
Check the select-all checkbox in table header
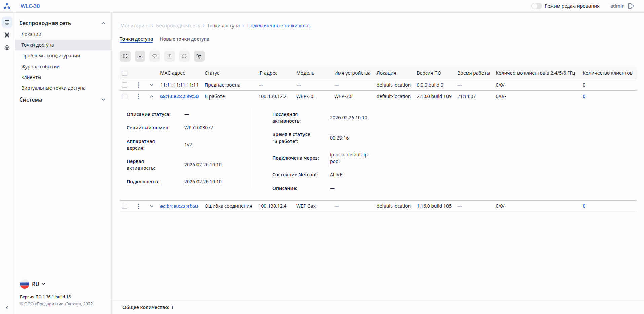click(x=124, y=73)
